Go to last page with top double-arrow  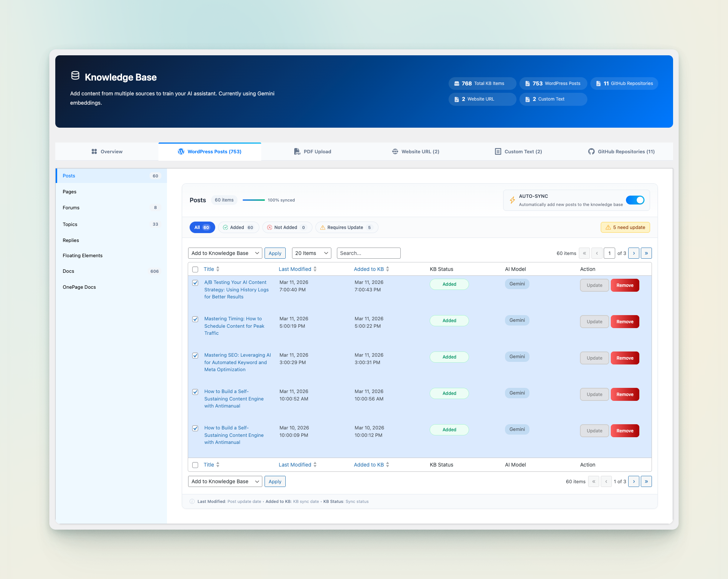[646, 253]
